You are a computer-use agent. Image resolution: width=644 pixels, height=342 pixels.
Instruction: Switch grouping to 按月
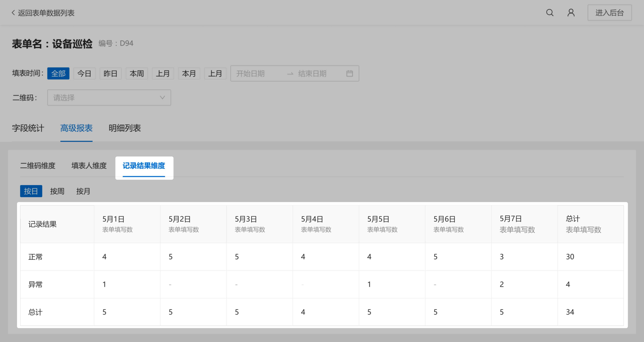click(x=83, y=191)
